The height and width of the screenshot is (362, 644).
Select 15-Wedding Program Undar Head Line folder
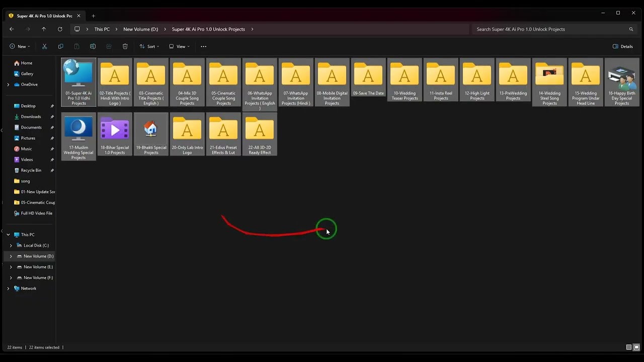pyautogui.click(x=586, y=82)
